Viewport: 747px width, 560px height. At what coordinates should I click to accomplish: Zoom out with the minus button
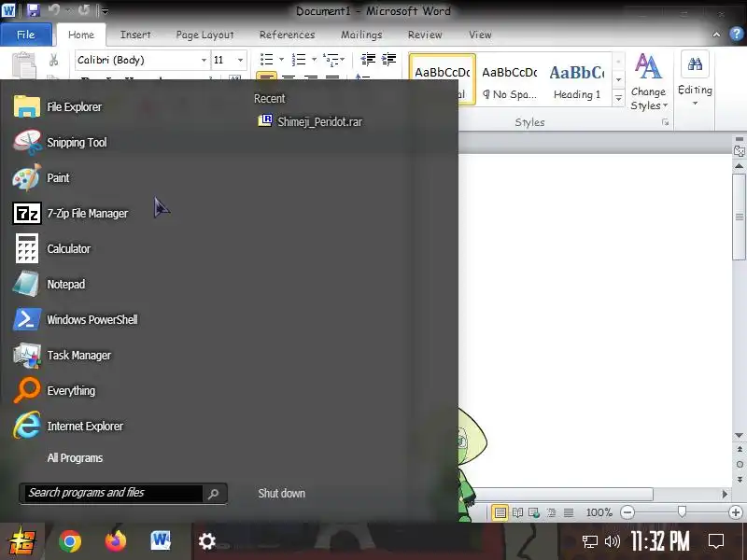(627, 512)
